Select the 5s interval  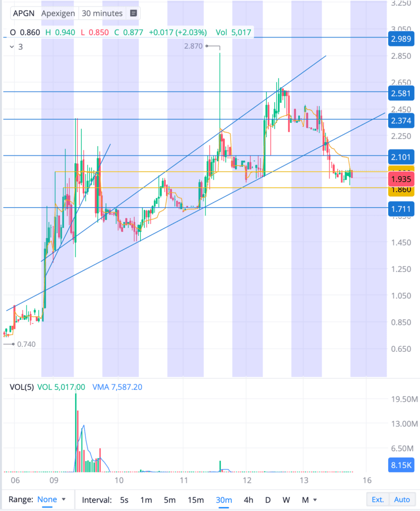(x=124, y=500)
